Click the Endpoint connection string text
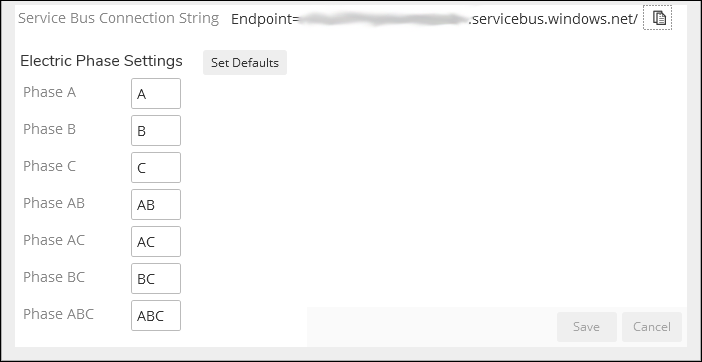The image size is (702, 362). tap(434, 19)
